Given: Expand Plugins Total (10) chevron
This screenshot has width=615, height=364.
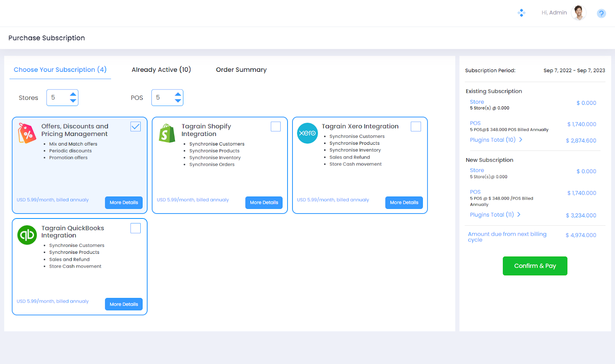Looking at the screenshot, I should (520, 140).
